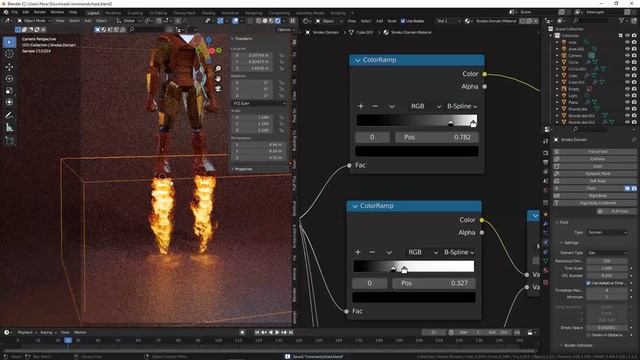
Task: Remove a stop from the bottom ColorRamp
Action: 372,252
